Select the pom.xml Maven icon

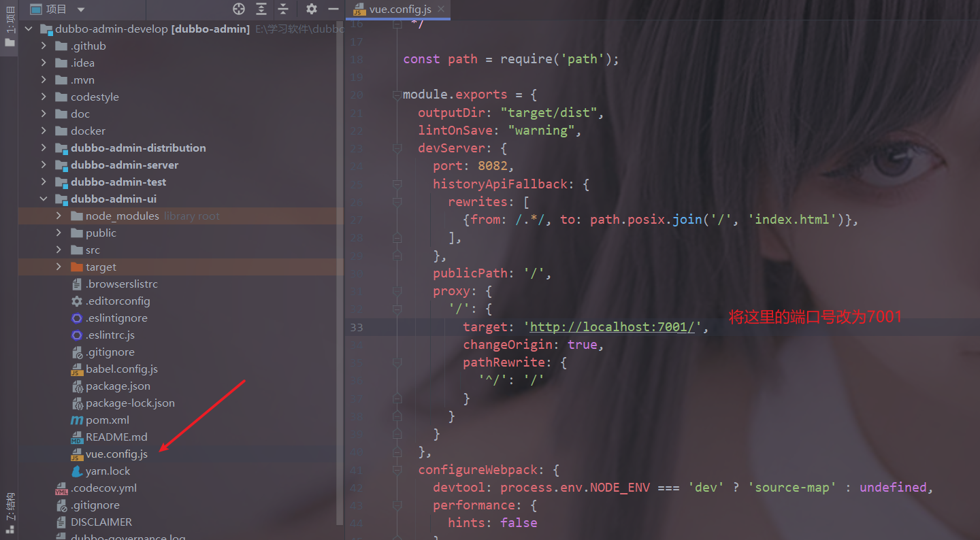tap(77, 420)
